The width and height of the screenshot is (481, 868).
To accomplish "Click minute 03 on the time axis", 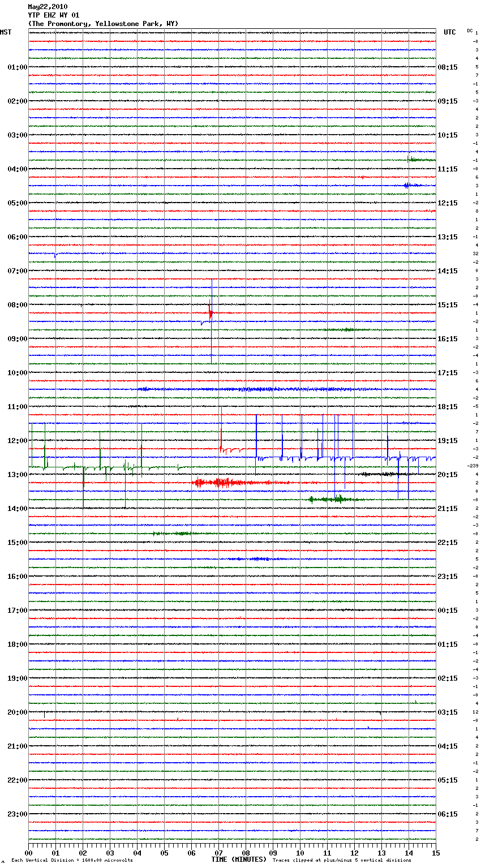I will coord(110,853).
